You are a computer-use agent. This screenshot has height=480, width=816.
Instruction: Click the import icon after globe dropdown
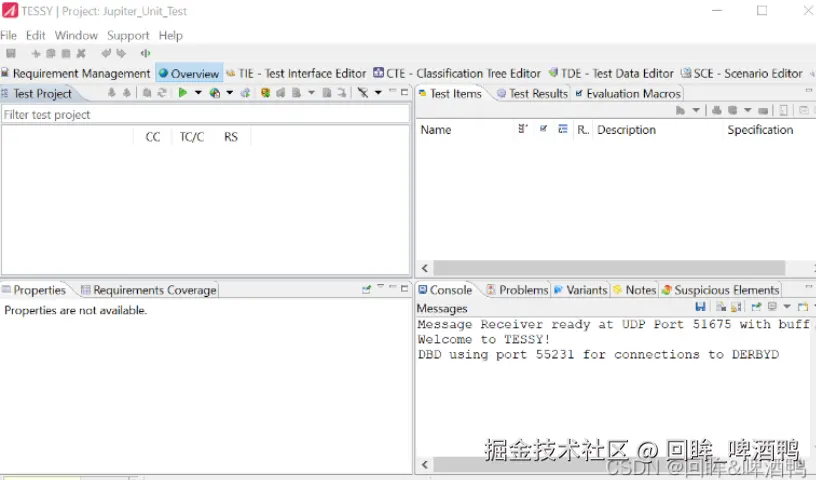[246, 93]
